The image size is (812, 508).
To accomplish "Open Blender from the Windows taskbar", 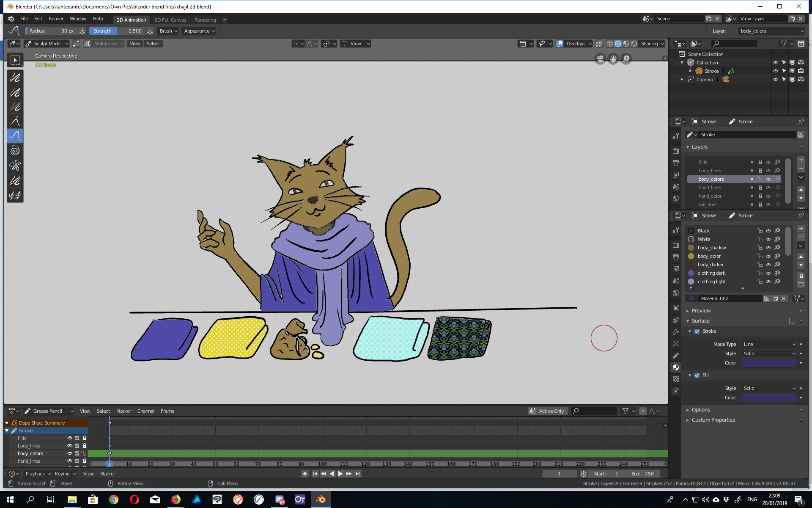I will (x=321, y=500).
